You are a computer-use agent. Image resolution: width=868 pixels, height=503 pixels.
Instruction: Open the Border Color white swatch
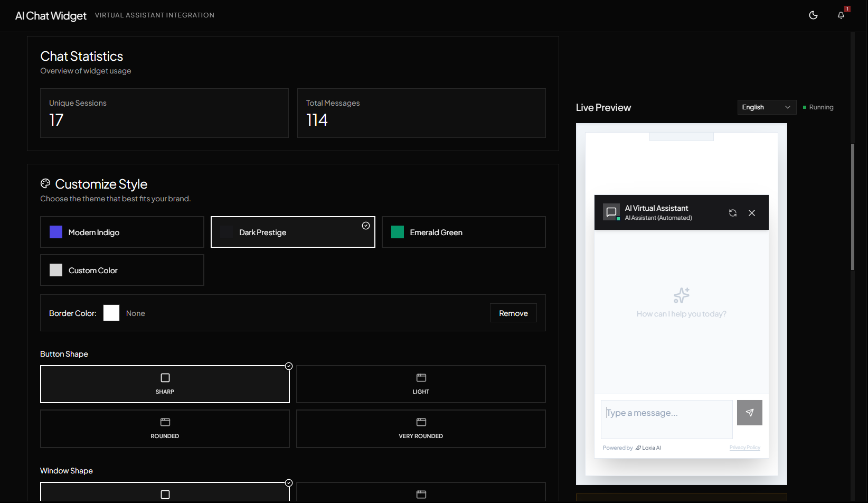point(111,313)
